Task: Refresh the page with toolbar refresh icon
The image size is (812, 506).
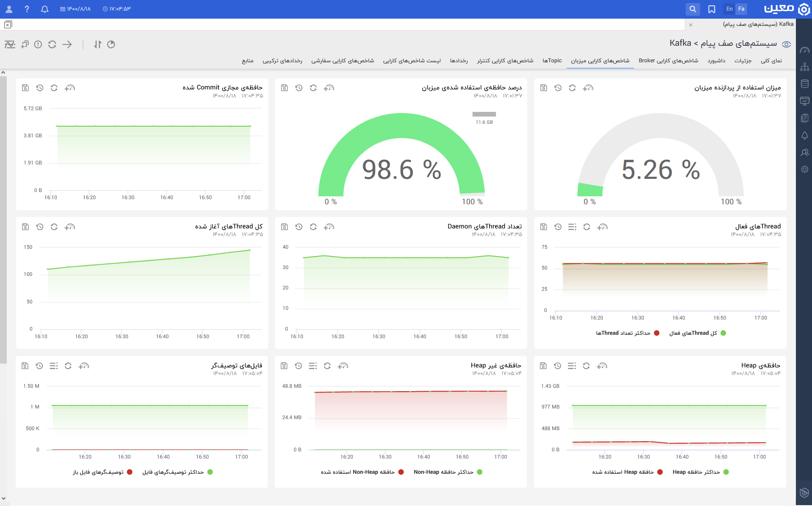Action: [x=52, y=44]
